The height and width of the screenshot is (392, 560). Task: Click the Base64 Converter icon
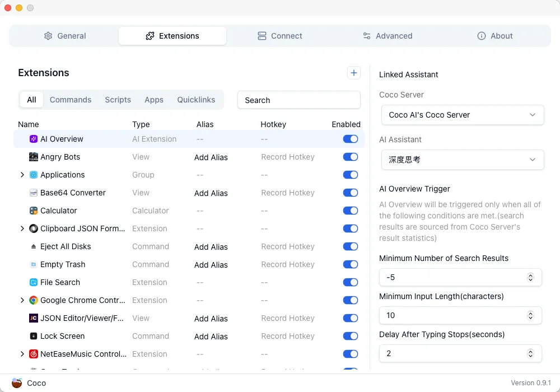(x=34, y=193)
